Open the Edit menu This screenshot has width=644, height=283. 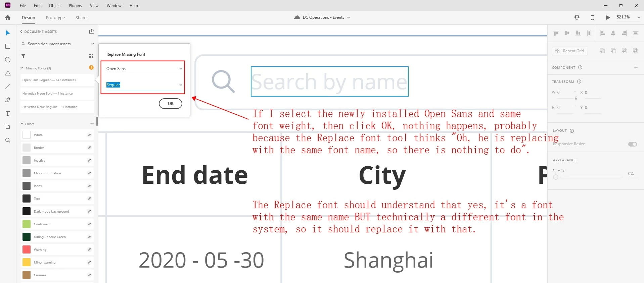coord(37,6)
